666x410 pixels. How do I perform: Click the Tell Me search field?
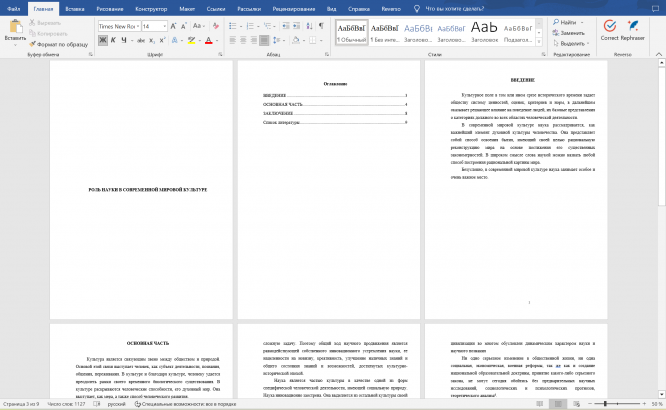[454, 8]
